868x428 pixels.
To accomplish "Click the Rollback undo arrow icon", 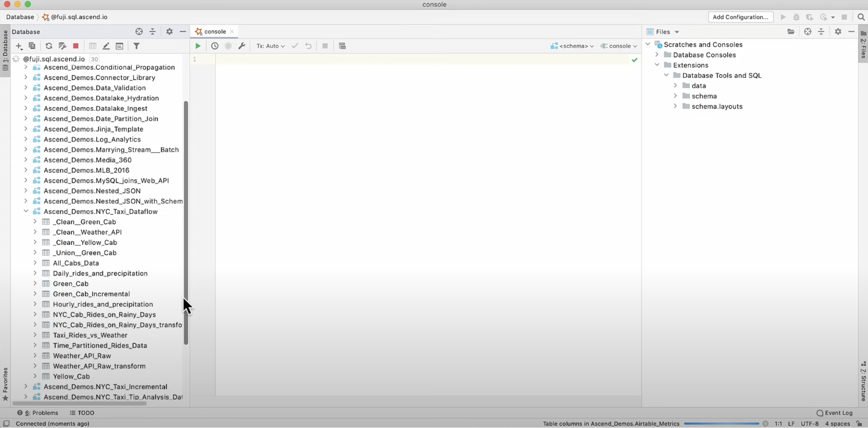I will [308, 46].
